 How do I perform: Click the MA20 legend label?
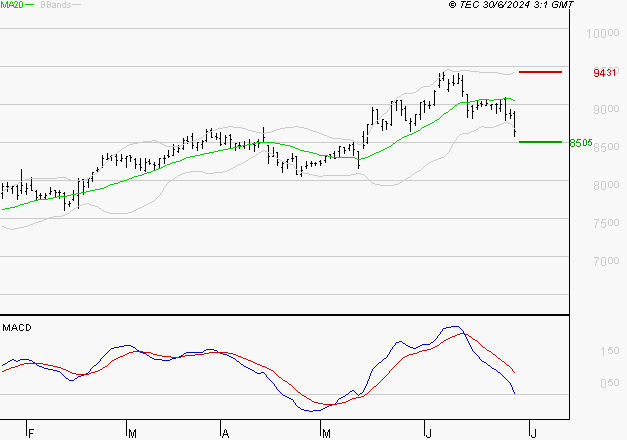(12, 4)
